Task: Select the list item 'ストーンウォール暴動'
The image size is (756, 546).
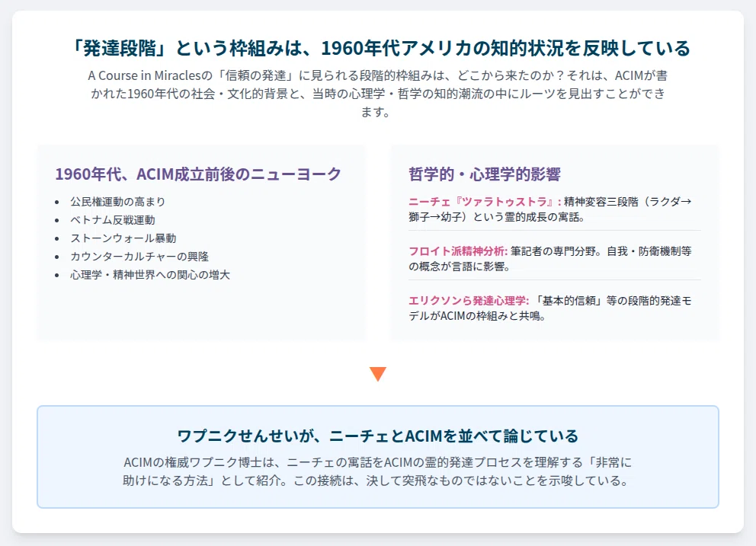Action: [x=123, y=238]
